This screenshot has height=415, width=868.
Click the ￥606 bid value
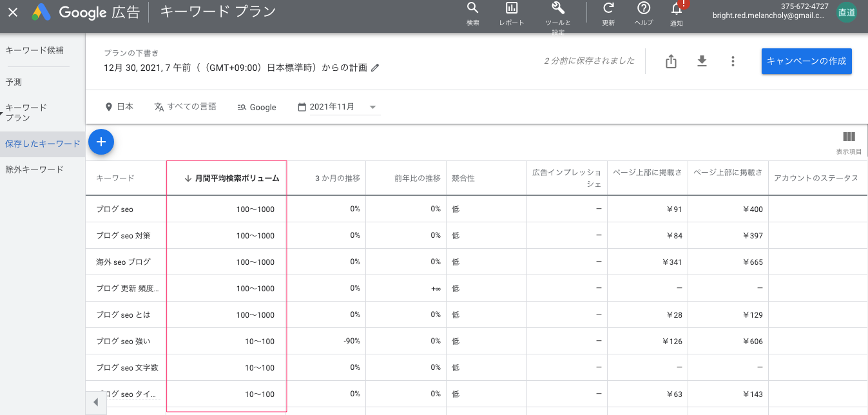pos(753,342)
